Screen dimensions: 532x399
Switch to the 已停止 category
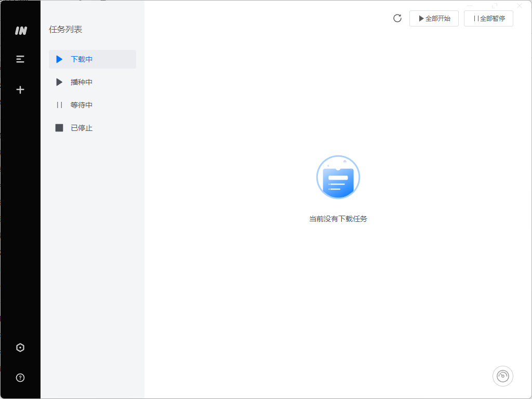[x=81, y=127]
